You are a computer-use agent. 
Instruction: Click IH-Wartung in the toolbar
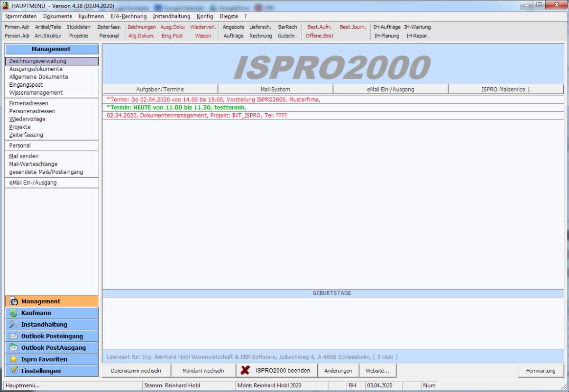tap(418, 27)
